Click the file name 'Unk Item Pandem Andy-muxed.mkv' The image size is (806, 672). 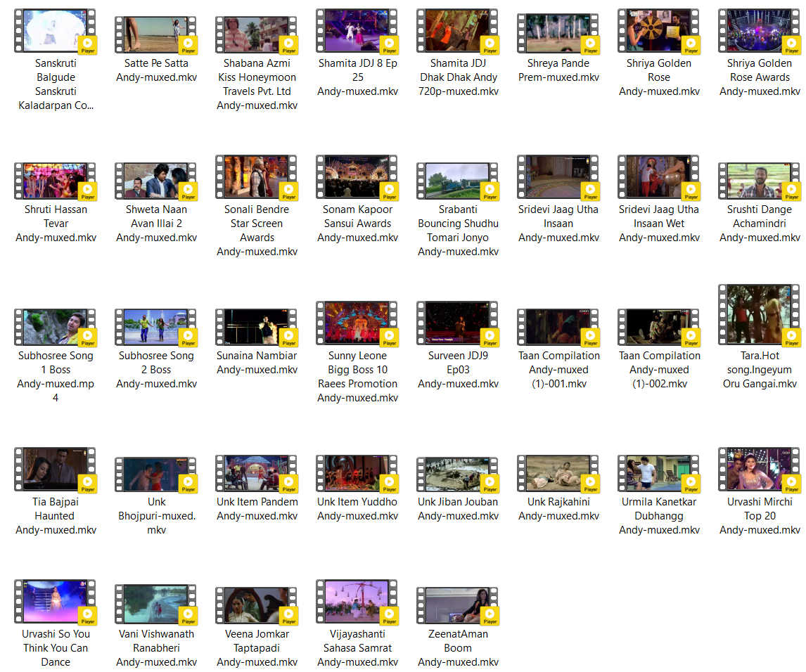[x=257, y=509]
